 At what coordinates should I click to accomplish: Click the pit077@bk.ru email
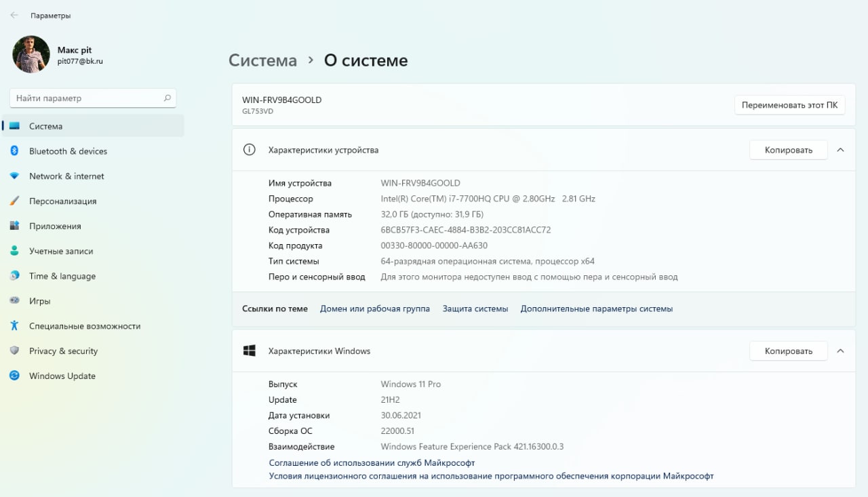(x=80, y=61)
